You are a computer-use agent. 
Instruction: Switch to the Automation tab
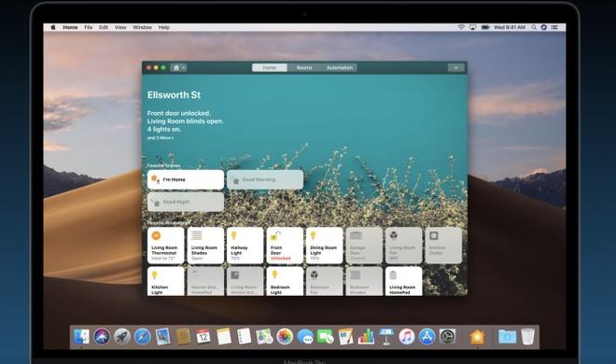tap(340, 67)
